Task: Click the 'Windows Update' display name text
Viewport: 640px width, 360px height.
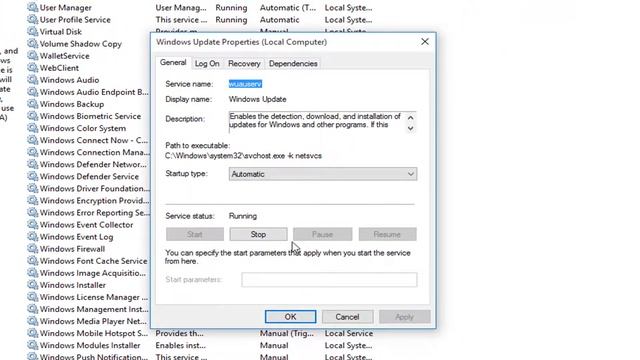Action: click(x=258, y=99)
